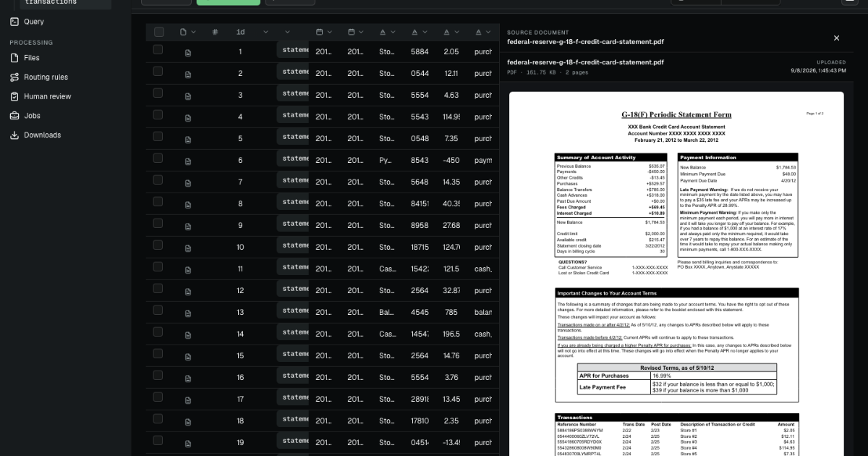This screenshot has width=868, height=456.
Task: Click the 'stateme' tag in row 18
Action: (x=293, y=419)
